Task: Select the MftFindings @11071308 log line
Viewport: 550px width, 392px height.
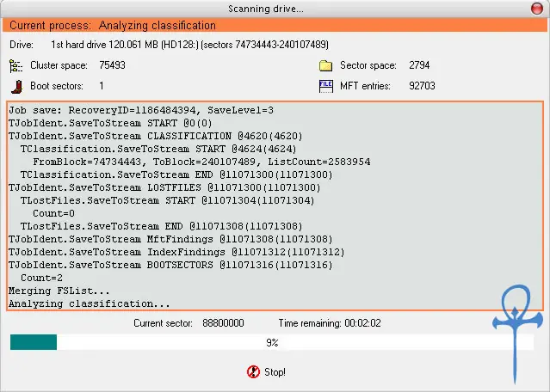Action: [170, 239]
